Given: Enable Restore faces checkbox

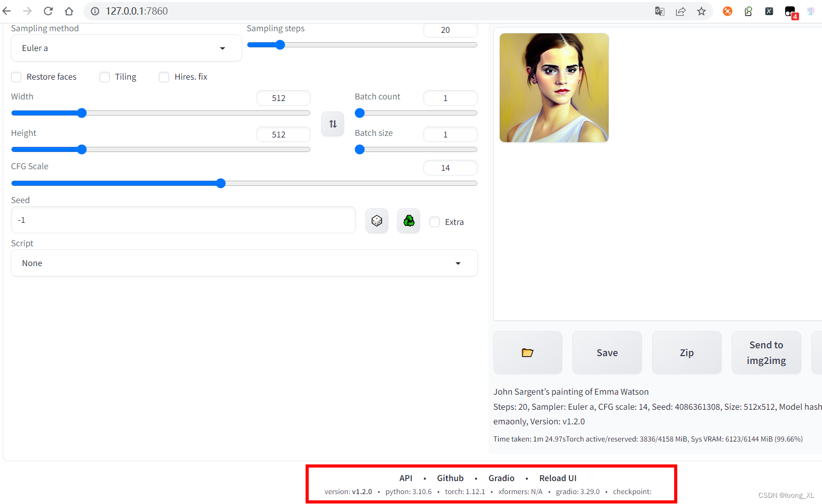Looking at the screenshot, I should 16,77.
